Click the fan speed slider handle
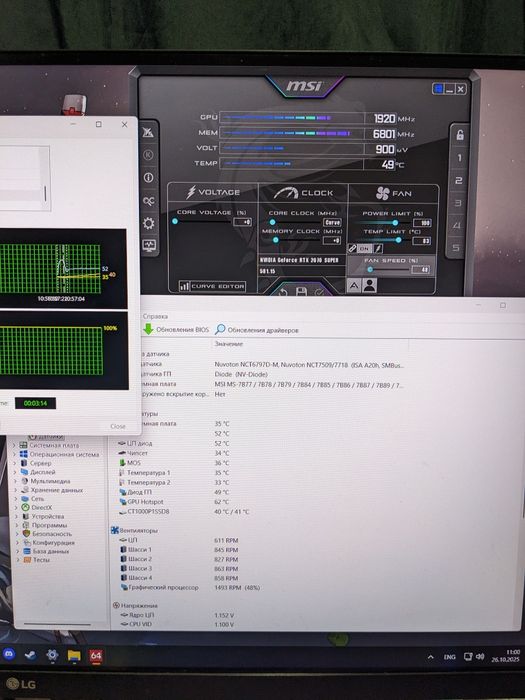 [370, 269]
